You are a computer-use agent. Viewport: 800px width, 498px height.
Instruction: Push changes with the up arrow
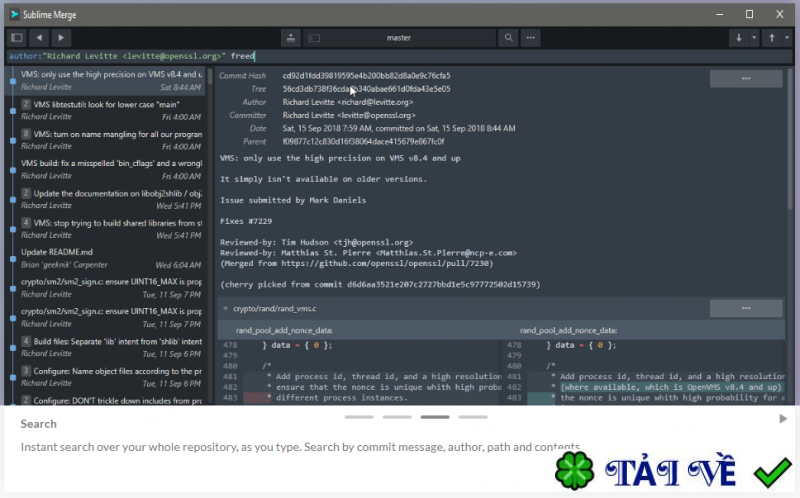pos(771,38)
